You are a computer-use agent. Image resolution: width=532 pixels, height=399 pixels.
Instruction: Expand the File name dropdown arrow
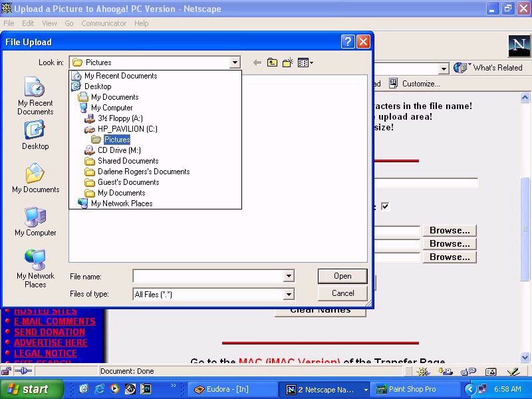(289, 276)
